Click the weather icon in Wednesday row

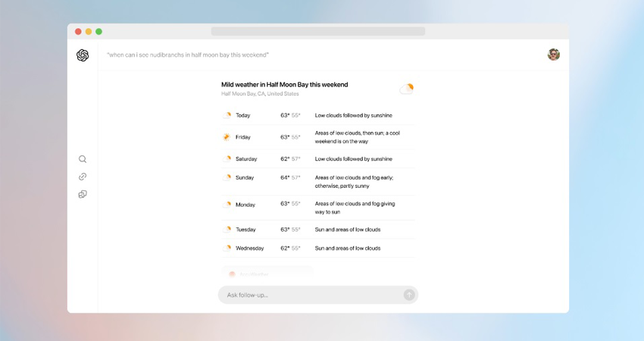point(227,248)
